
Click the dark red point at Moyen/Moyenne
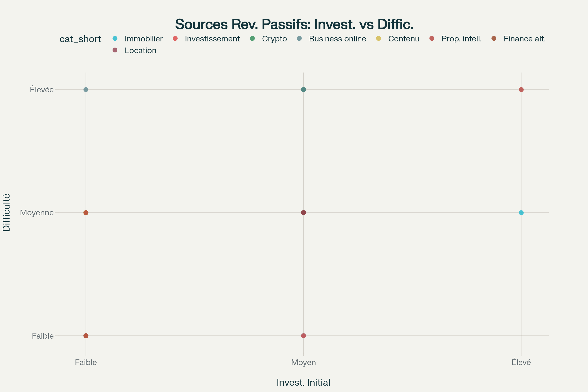(x=304, y=213)
